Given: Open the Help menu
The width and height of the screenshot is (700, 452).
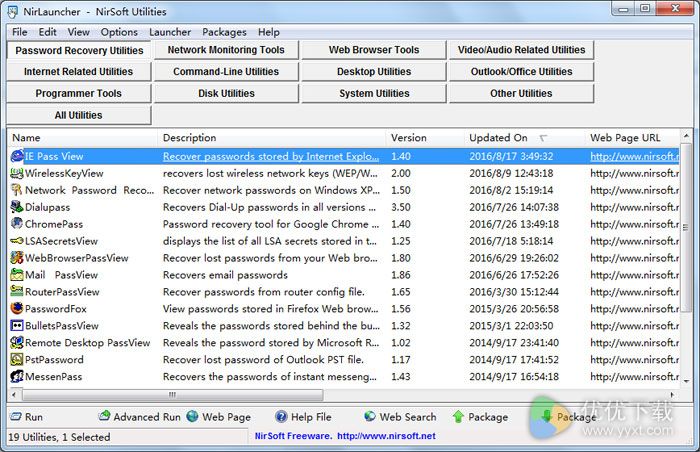Looking at the screenshot, I should tap(269, 32).
